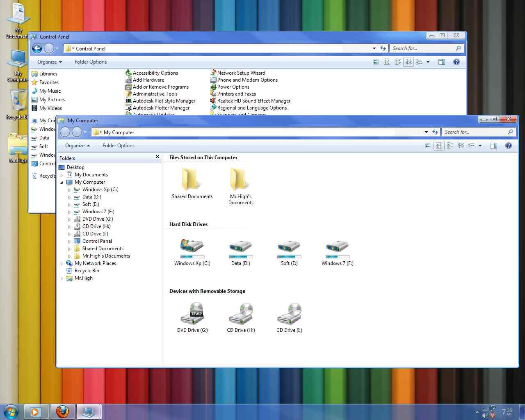
Task: Toggle preview pane icon in Control Panel toolbar
Action: [x=442, y=62]
